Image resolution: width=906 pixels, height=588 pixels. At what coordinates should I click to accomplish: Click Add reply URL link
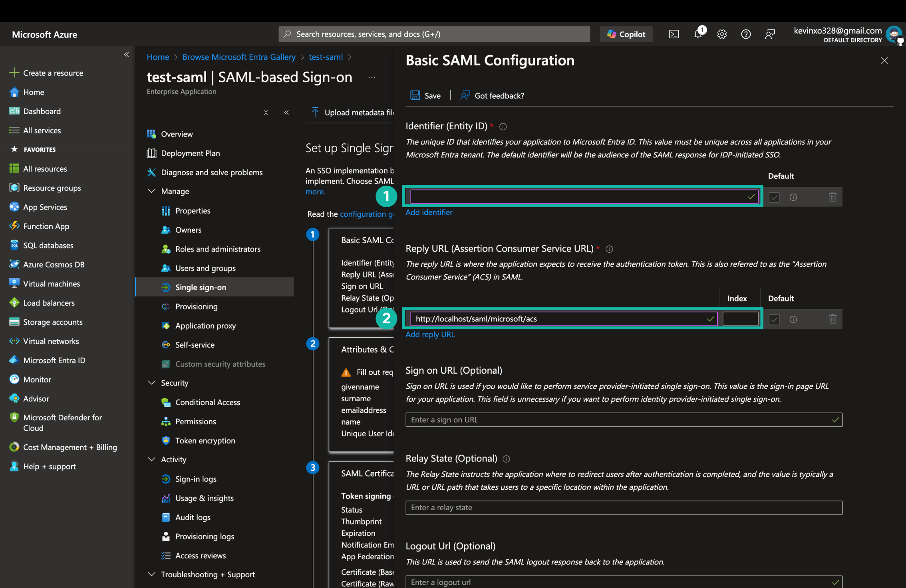(430, 335)
